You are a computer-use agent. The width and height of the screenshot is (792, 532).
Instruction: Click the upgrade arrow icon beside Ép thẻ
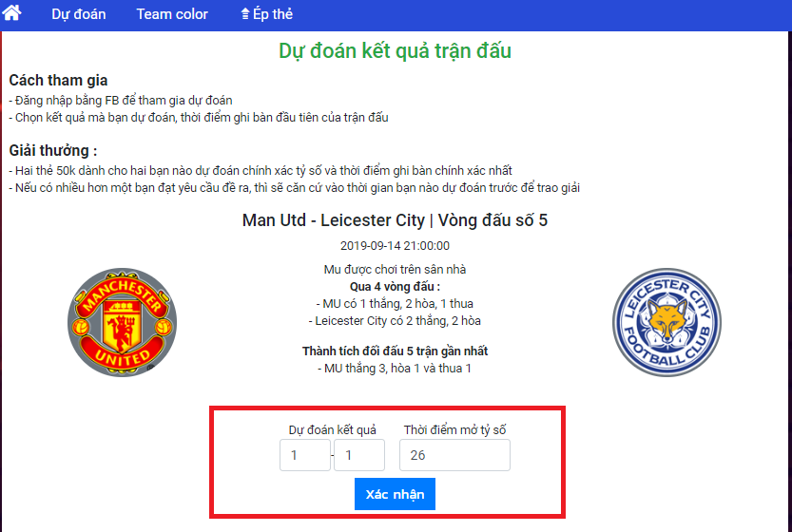coord(245,14)
